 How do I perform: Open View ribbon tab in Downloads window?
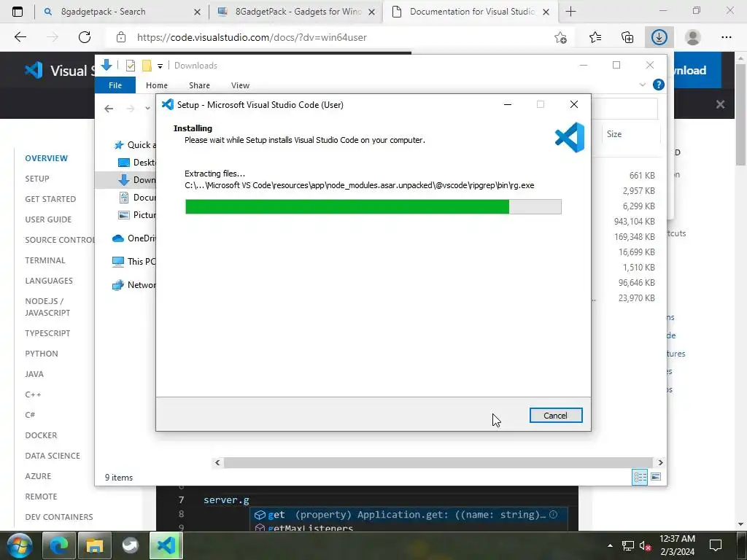[x=240, y=85]
